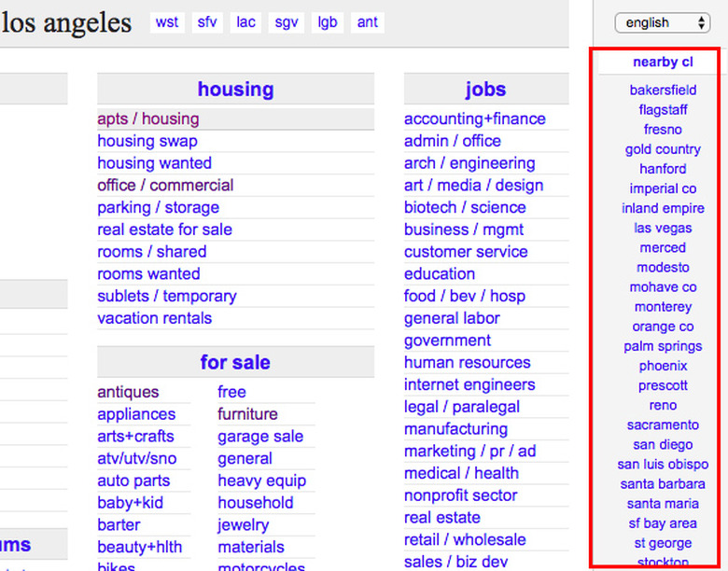View nonprofit sector jobs
The height and width of the screenshot is (571, 728).
[460, 495]
